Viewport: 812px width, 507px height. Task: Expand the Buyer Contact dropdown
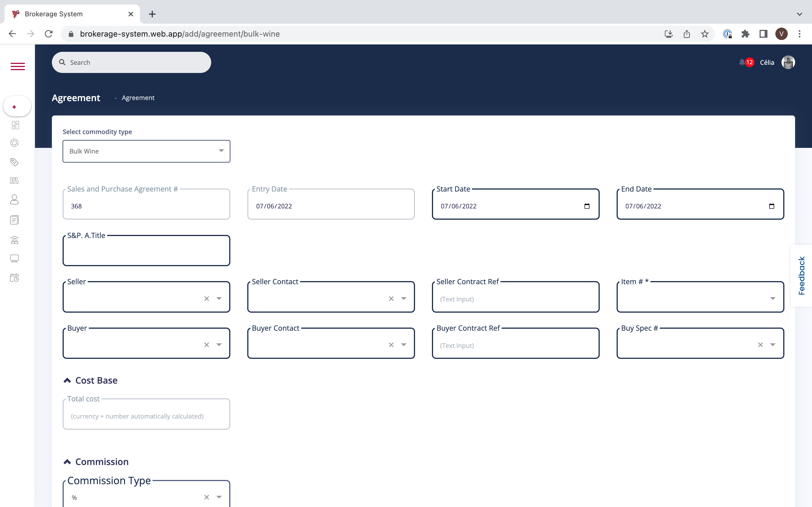pos(404,345)
